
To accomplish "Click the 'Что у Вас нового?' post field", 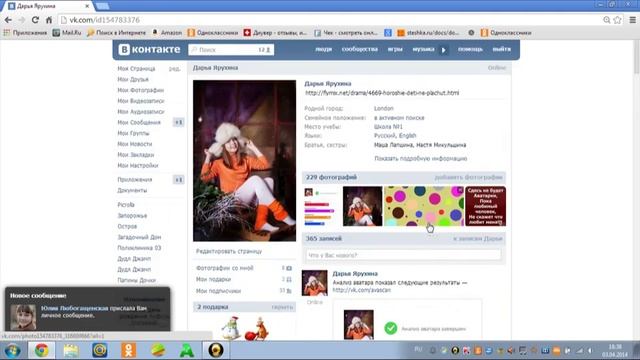I will (x=403, y=255).
